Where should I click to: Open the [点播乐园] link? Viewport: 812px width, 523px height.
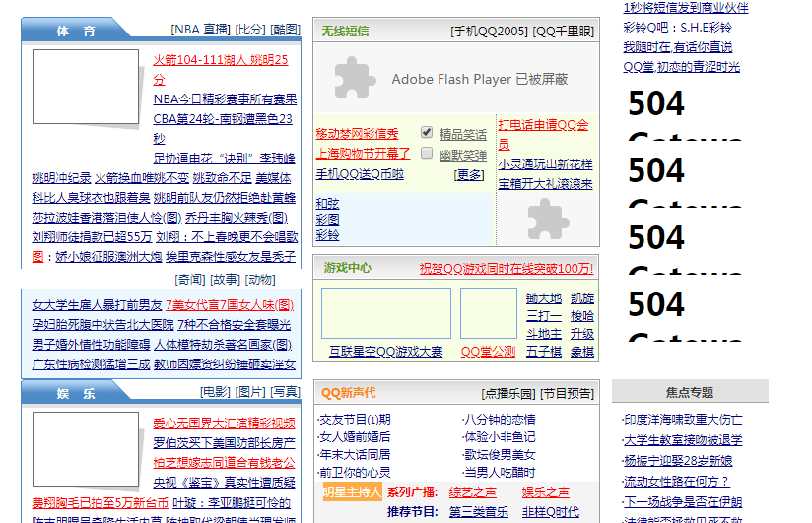point(508,394)
